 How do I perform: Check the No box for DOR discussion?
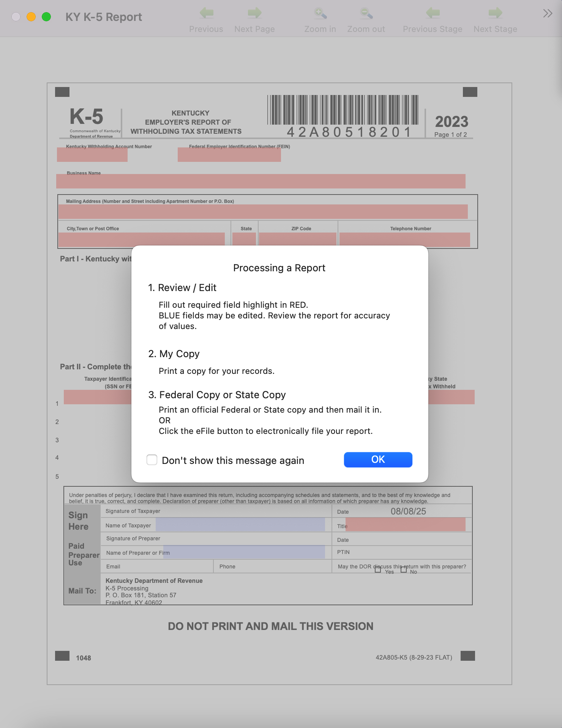[404, 570]
